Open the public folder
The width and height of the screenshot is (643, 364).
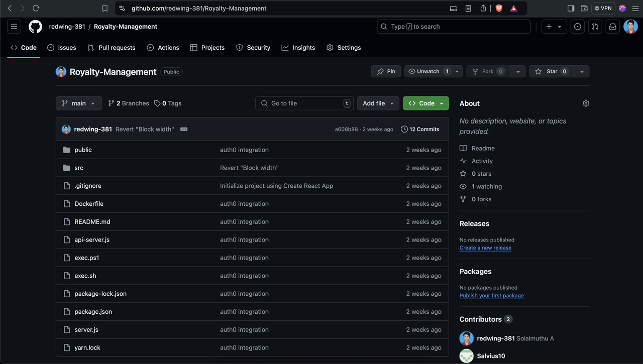83,150
